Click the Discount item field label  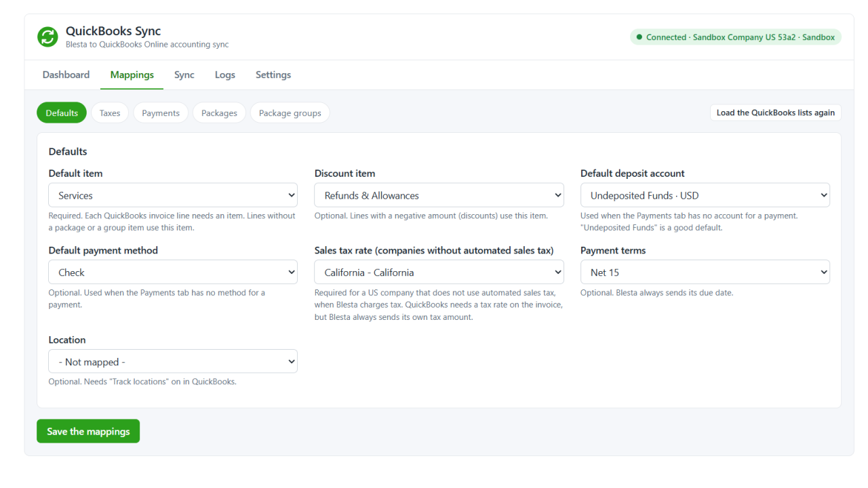tap(344, 174)
